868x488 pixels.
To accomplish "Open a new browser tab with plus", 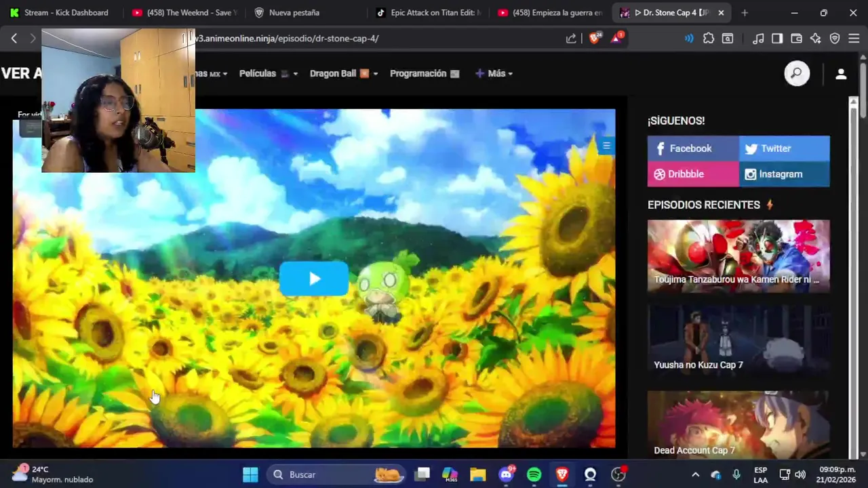I will point(745,13).
